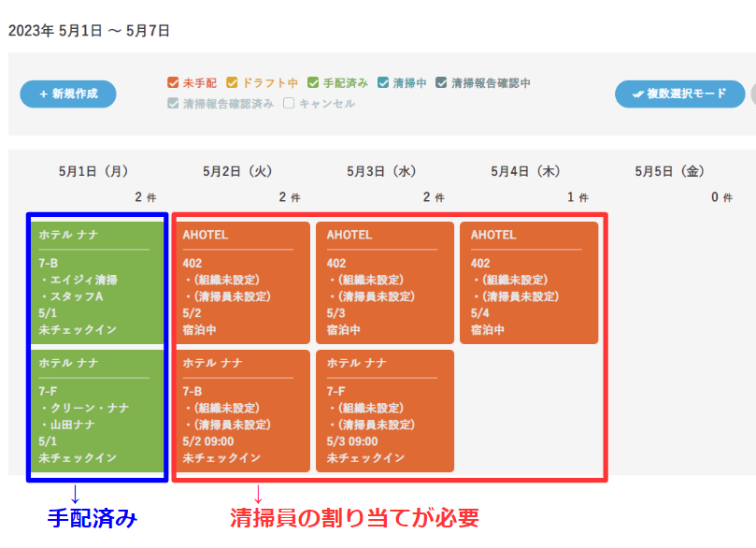
Task: Open orange ホテル ナナ 7-F card at 5/3 09:00
Action: tap(385, 411)
